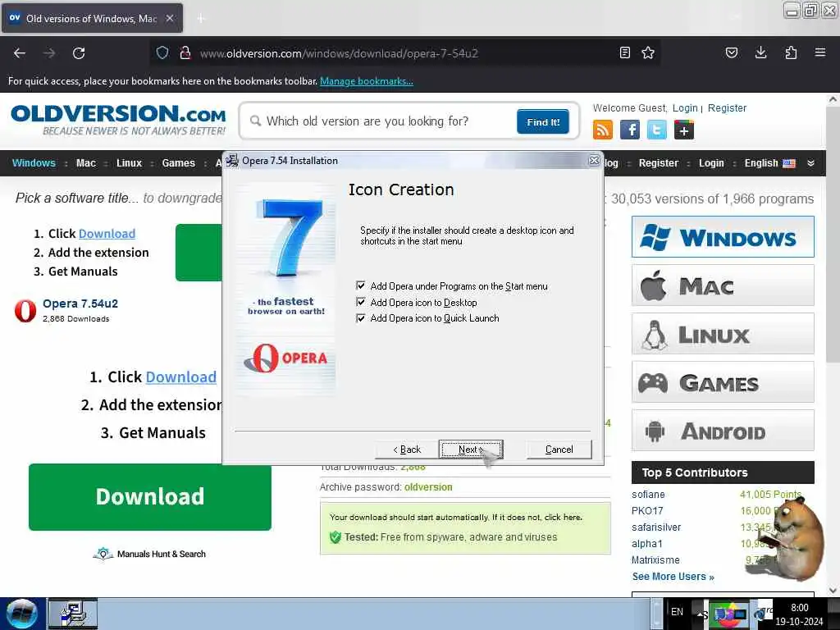Open the Twitter social icon
This screenshot has height=630, width=840.
coord(657,130)
